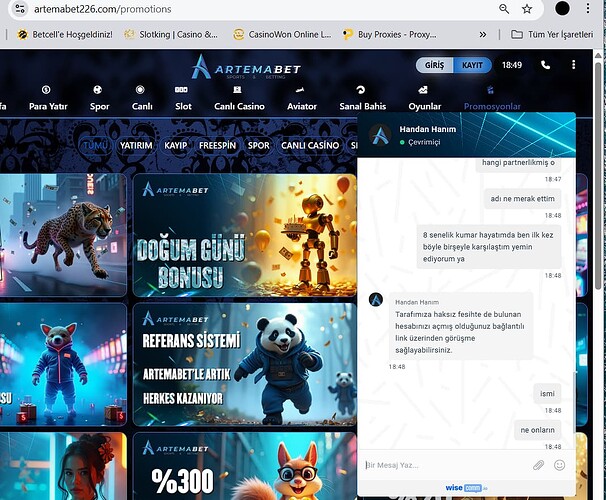
Task: Click the message '8 senelik kumar hayatımda'
Action: (489, 247)
